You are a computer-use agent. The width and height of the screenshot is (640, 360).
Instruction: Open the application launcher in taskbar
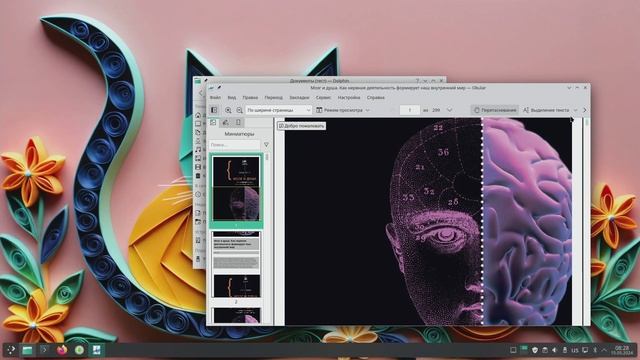(x=11, y=350)
